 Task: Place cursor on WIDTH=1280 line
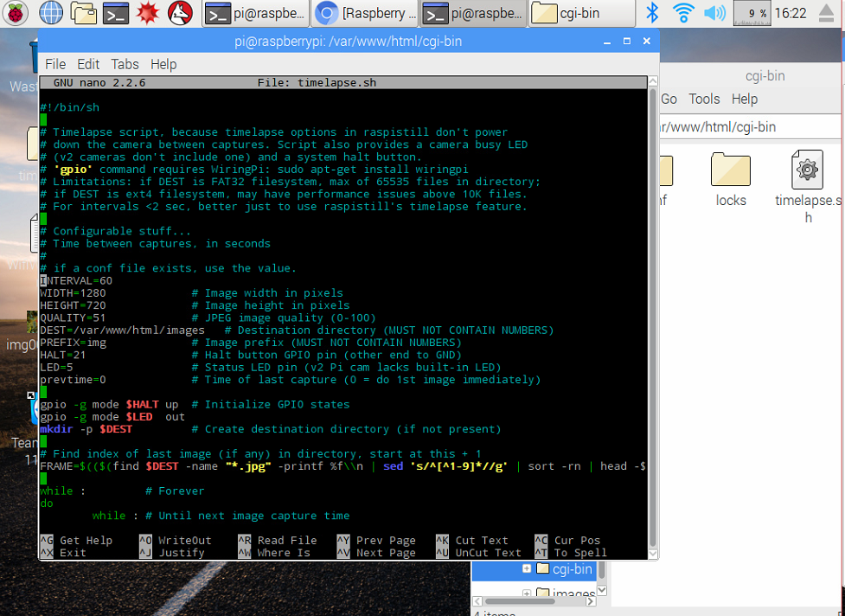73,293
